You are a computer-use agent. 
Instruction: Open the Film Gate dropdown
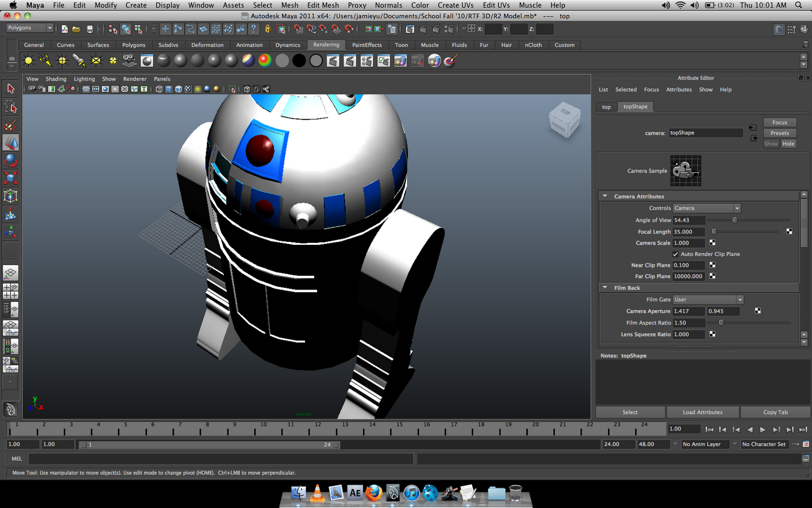708,300
